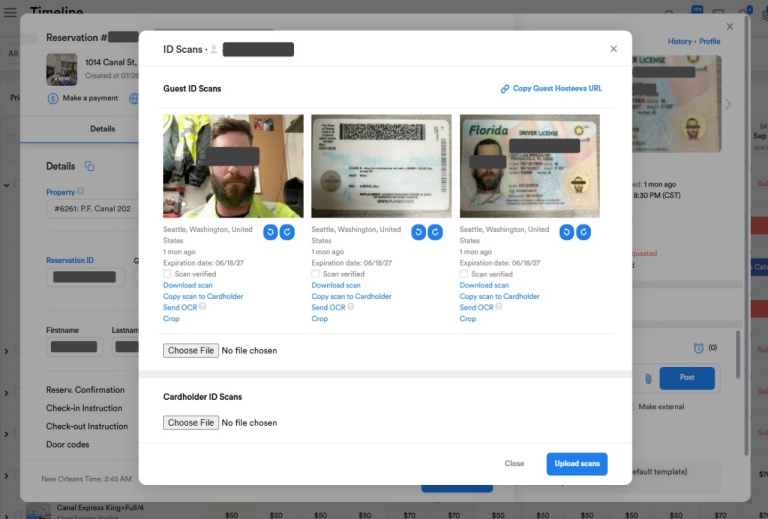Choose a file for Cardholder ID Scans
The width and height of the screenshot is (768, 519).
click(x=191, y=423)
